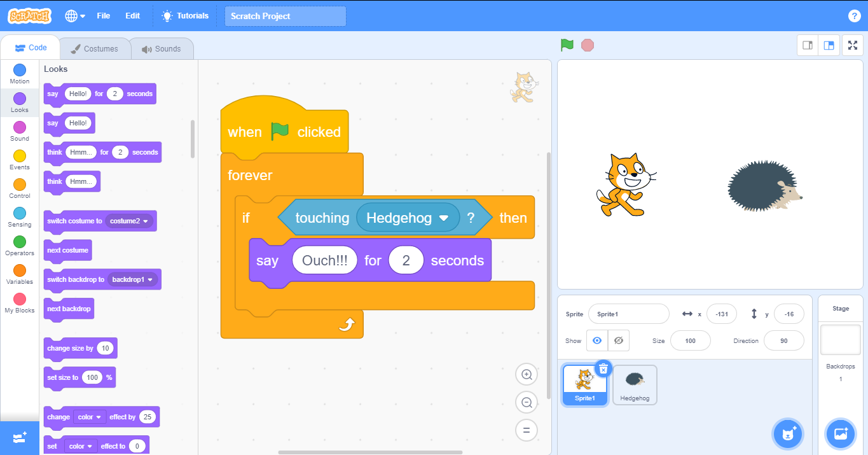The height and width of the screenshot is (455, 868).
Task: Show the sprite with the eye icon
Action: tap(596, 341)
